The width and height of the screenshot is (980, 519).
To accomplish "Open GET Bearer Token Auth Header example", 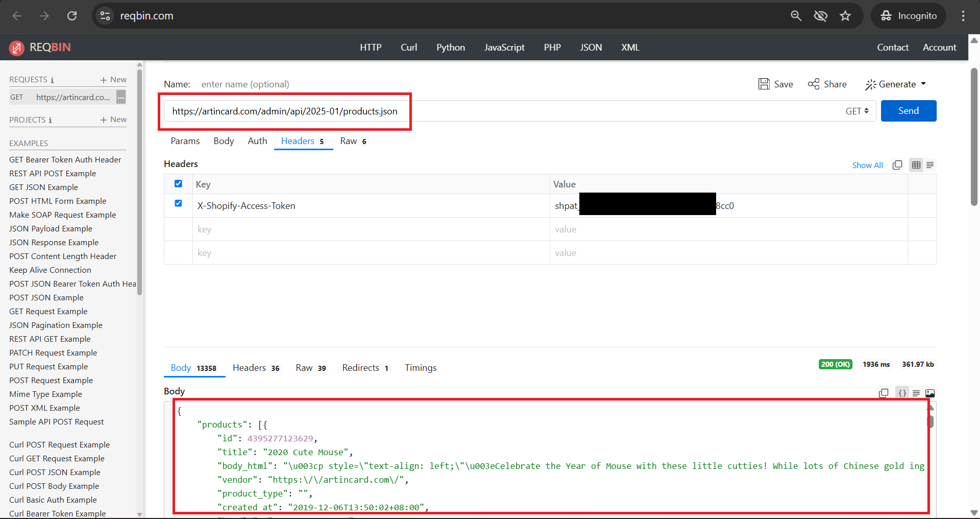I will (x=65, y=160).
